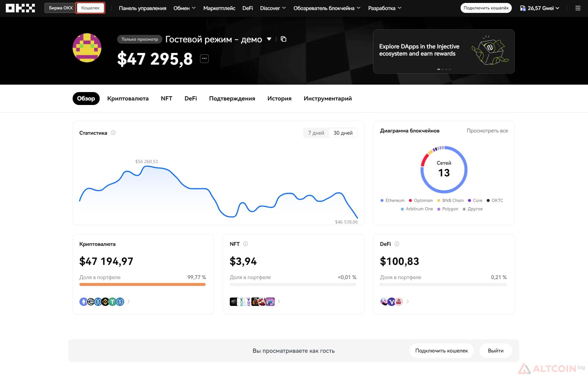
Task: Open arrow next to crypto token icons
Action: (128, 302)
